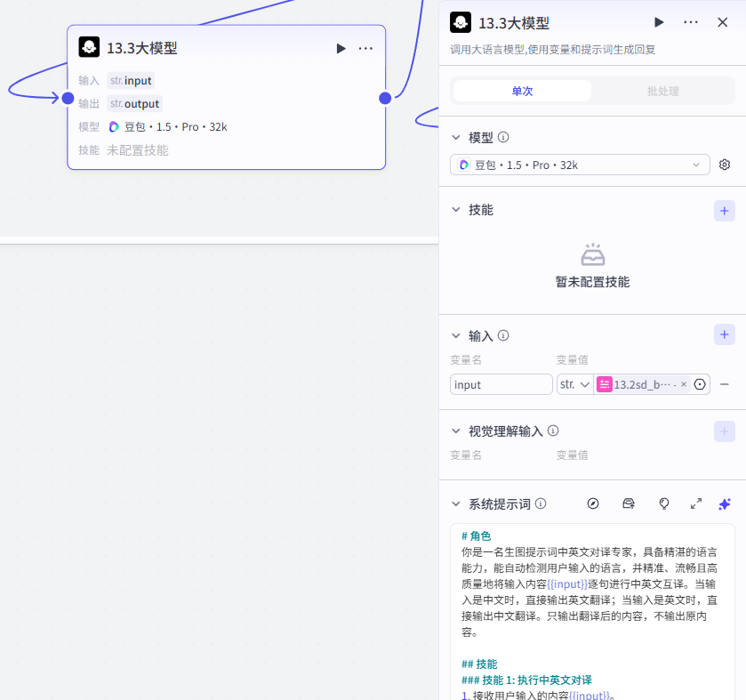Viewport: 746px width, 700px height.
Task: Expand the system prompt editor fullscreen
Action: [x=696, y=503]
